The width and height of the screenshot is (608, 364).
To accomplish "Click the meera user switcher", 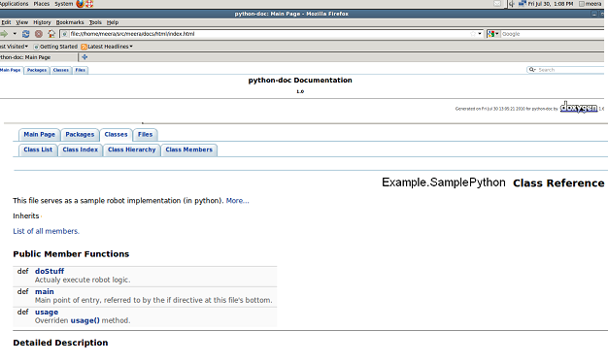I will (591, 4).
